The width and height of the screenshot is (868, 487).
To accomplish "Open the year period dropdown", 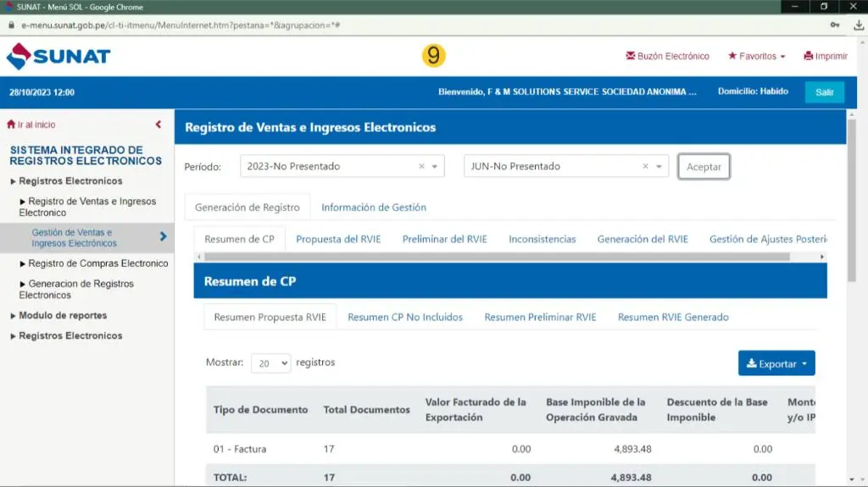I will pos(435,167).
